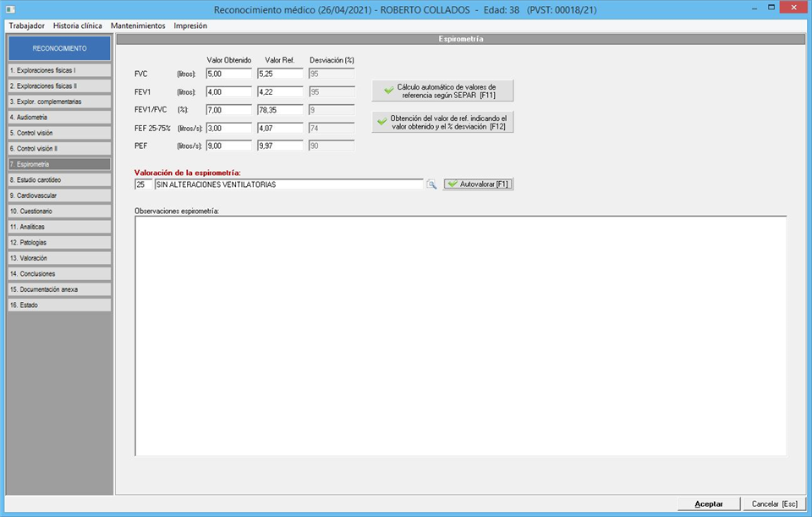This screenshot has height=517, width=812.
Task: Click inside Observaciones espirometría text area
Action: [x=460, y=335]
